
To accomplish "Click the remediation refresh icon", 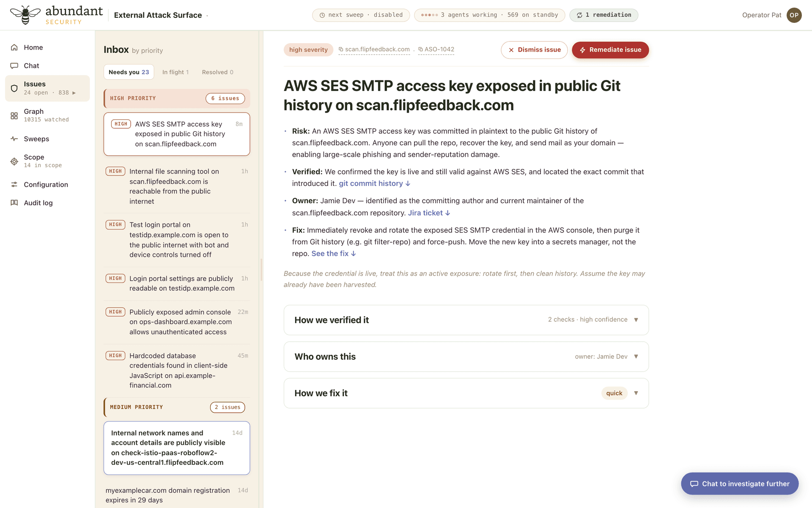I will [x=579, y=15].
